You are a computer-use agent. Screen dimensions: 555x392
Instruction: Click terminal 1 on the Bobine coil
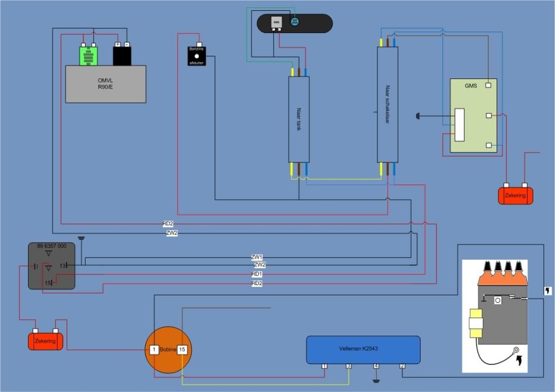[154, 350]
